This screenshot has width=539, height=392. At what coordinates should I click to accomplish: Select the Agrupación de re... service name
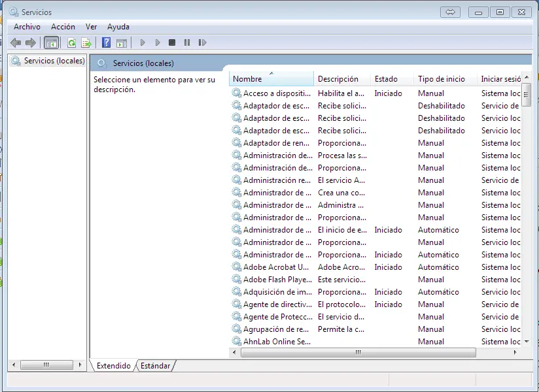pos(276,329)
